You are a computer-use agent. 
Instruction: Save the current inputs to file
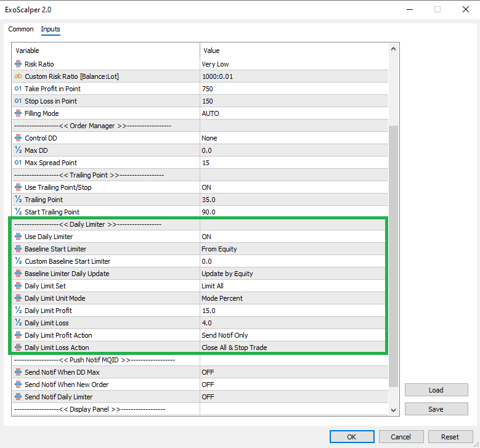436,409
